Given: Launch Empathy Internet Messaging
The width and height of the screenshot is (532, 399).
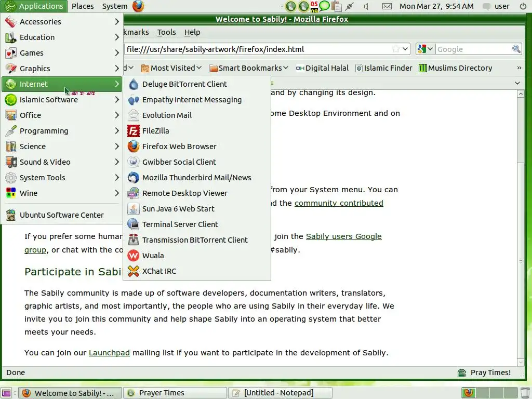Looking at the screenshot, I should click(197, 100).
